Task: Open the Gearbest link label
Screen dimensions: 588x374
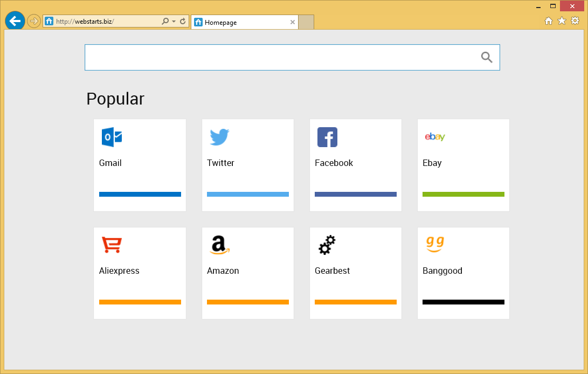Action: tap(332, 271)
